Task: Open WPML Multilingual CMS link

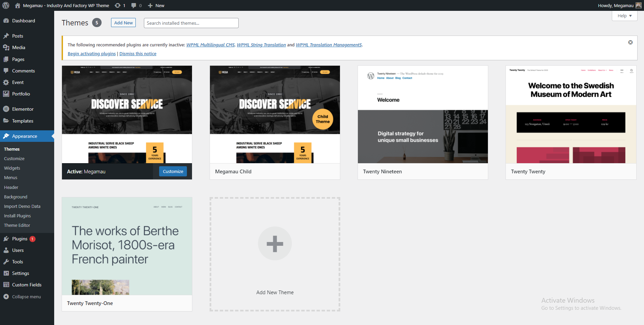Action: tap(210, 45)
